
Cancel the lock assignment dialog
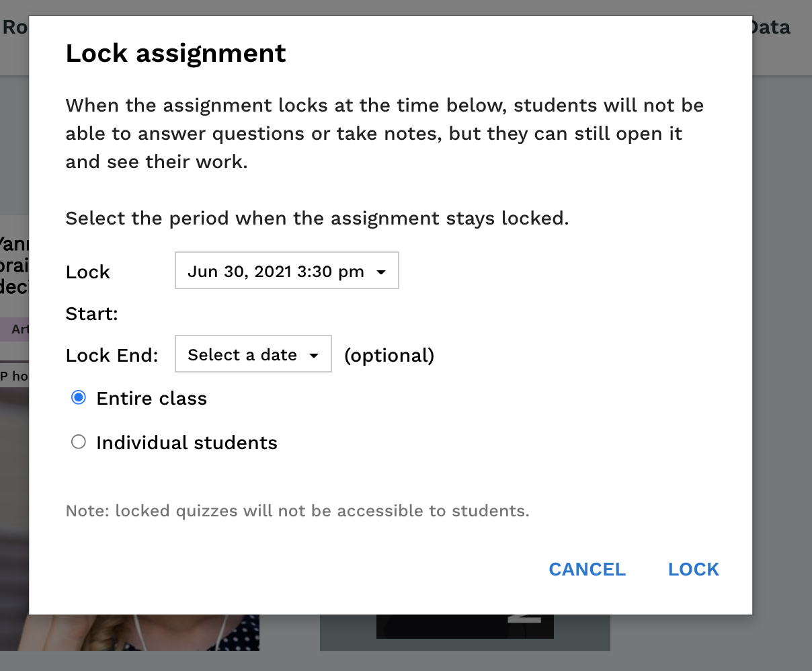[x=587, y=569]
